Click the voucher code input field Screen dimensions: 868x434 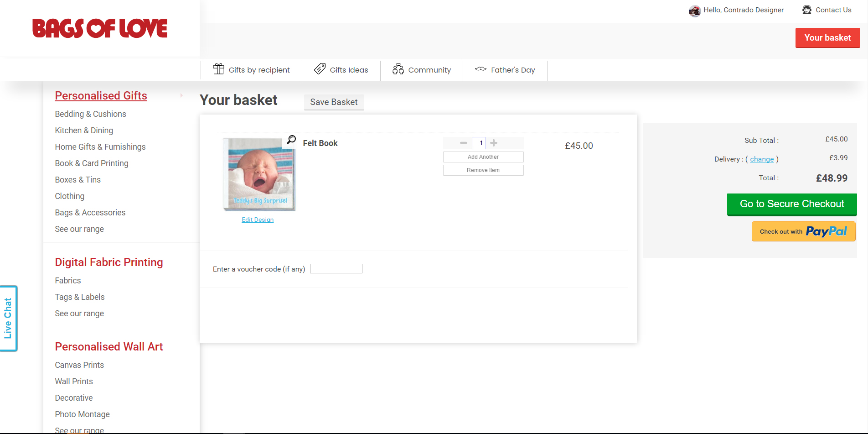click(336, 269)
